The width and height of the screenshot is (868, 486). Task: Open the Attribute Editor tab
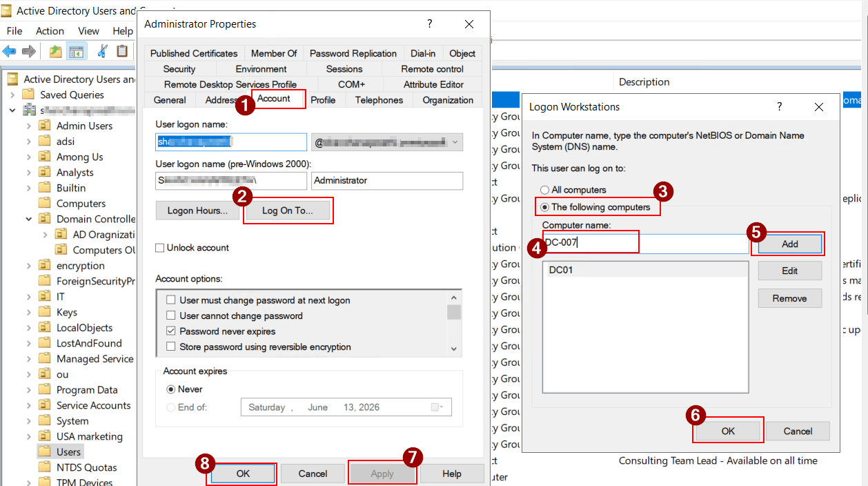click(x=433, y=84)
